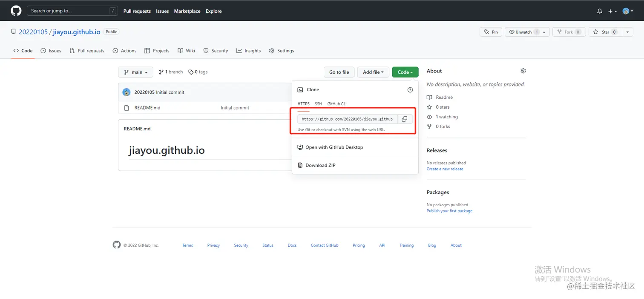Open the footer Privacy link
Viewport: 644px width, 299px height.
click(213, 245)
